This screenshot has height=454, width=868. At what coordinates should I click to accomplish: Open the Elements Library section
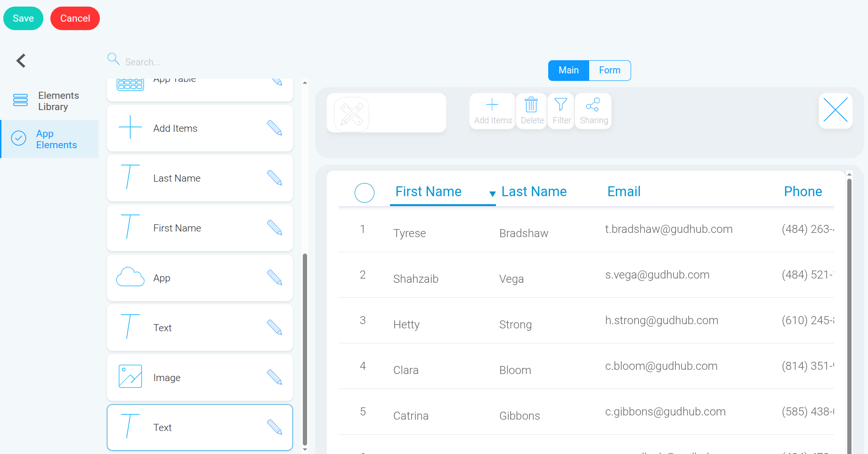pos(49,101)
